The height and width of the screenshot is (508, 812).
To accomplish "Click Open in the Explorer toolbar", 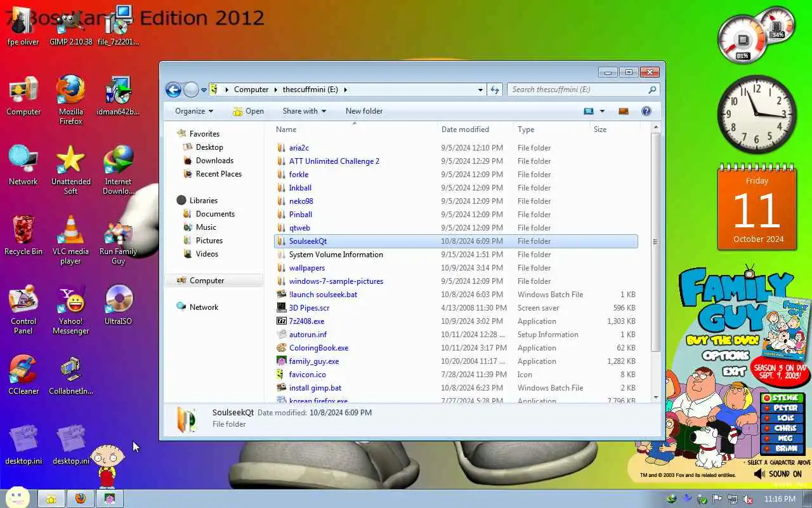I will coord(248,111).
